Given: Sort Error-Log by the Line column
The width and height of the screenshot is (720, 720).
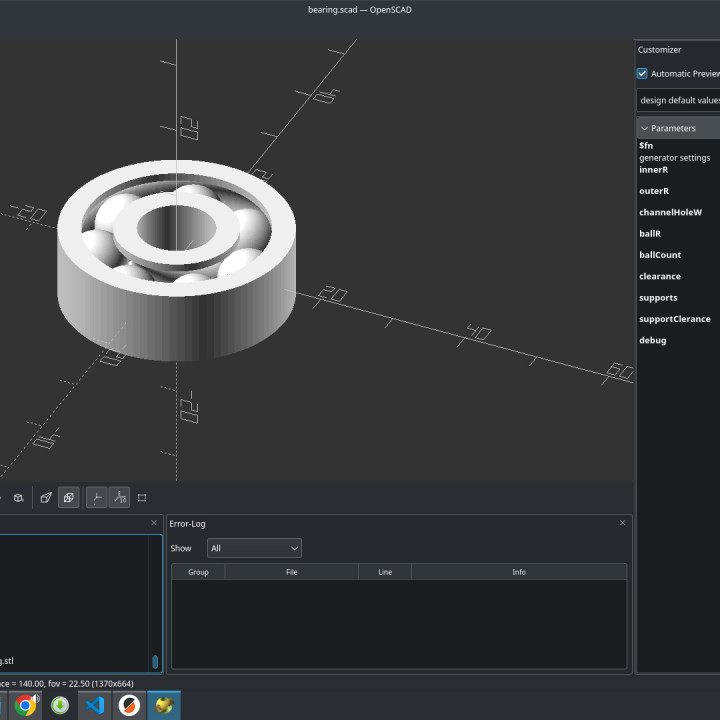Looking at the screenshot, I should point(385,572).
